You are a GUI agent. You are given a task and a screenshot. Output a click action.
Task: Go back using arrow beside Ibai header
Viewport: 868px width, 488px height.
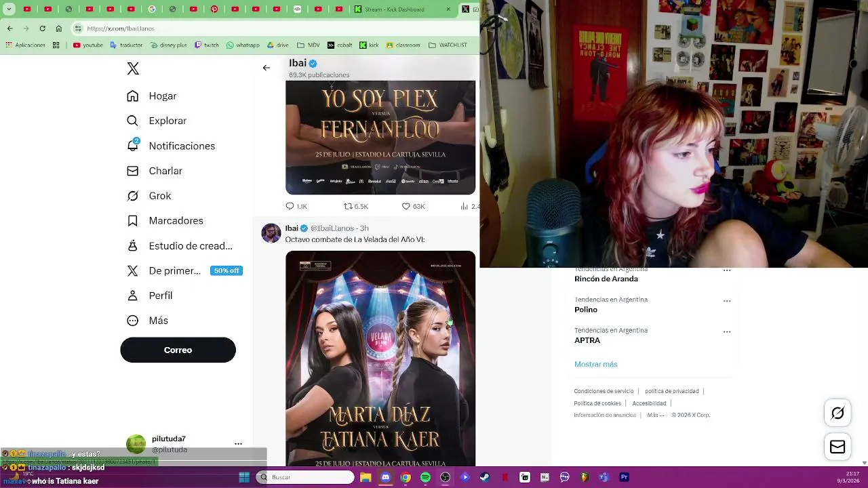(267, 68)
